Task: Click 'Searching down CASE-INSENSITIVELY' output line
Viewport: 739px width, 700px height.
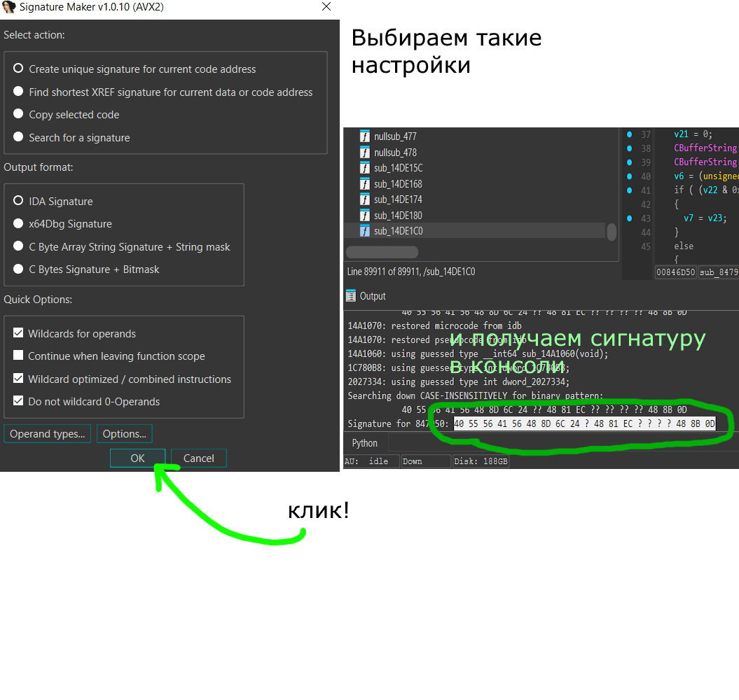Action: [x=476, y=395]
